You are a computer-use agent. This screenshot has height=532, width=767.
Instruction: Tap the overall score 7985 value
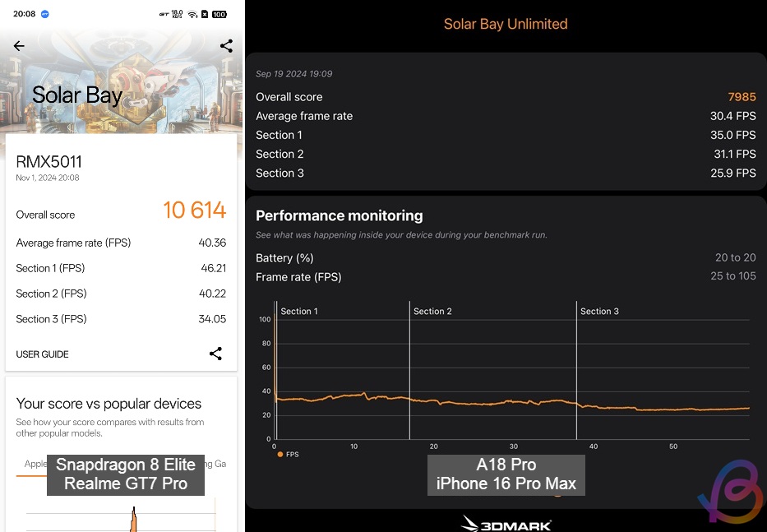coord(742,96)
